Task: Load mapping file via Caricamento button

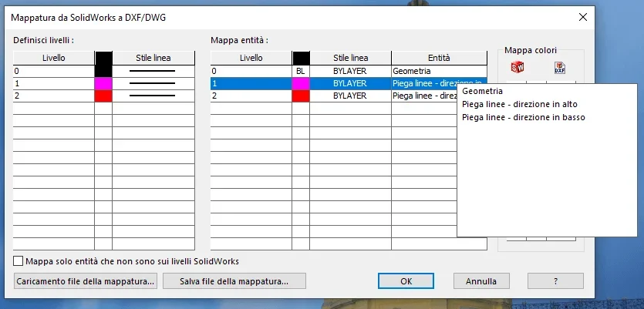Action: pyautogui.click(x=86, y=281)
